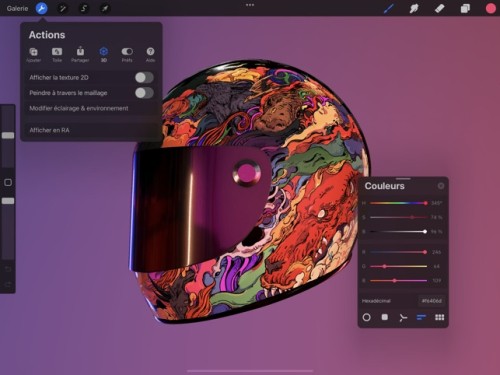The image size is (500, 375).
Task: Enable Peindre à travers le maillage switch
Action: [144, 93]
